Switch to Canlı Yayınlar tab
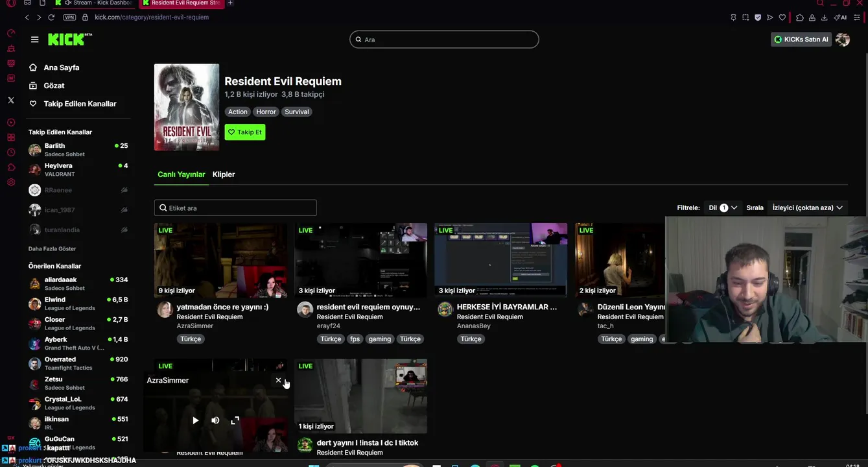 pyautogui.click(x=182, y=174)
